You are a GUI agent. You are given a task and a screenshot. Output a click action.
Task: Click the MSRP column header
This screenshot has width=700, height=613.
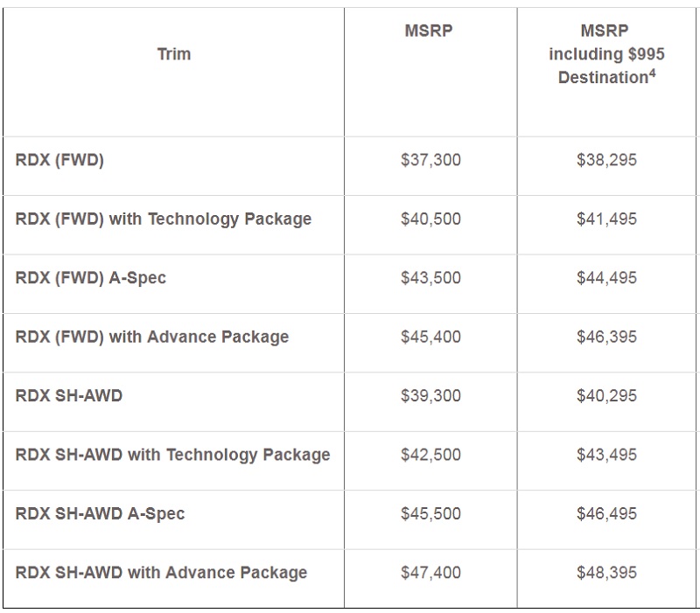429,31
